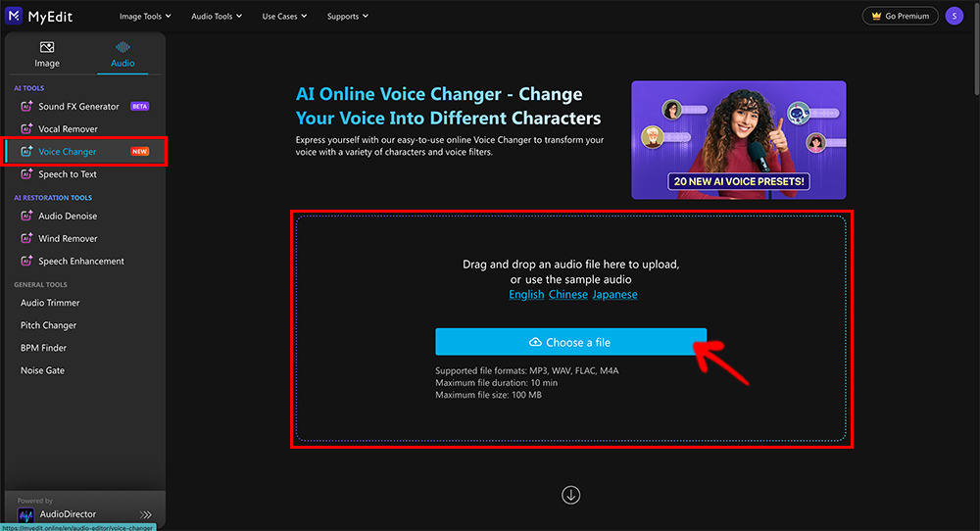Image resolution: width=980 pixels, height=531 pixels.
Task: Click the page vertical scrollbar
Action: tap(976, 50)
